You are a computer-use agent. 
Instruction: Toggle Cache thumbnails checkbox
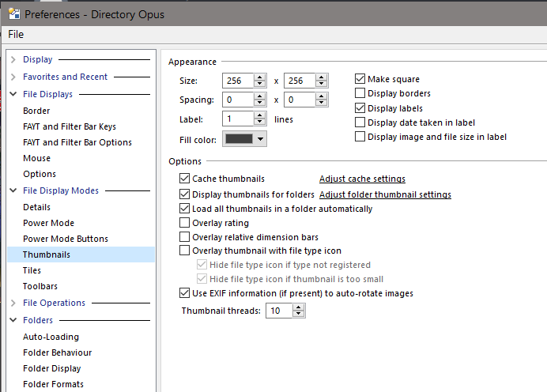click(186, 179)
